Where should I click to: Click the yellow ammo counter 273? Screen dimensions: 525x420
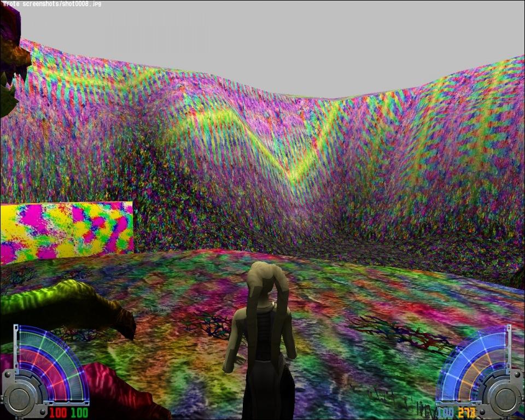pyautogui.click(x=466, y=412)
